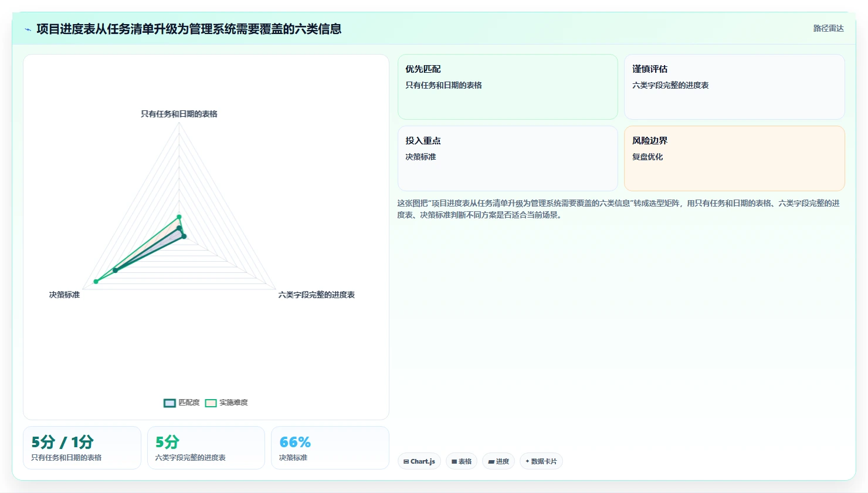The width and height of the screenshot is (868, 493).
Task: Click the 实施难度 point on the top radar axis
Action: click(179, 217)
